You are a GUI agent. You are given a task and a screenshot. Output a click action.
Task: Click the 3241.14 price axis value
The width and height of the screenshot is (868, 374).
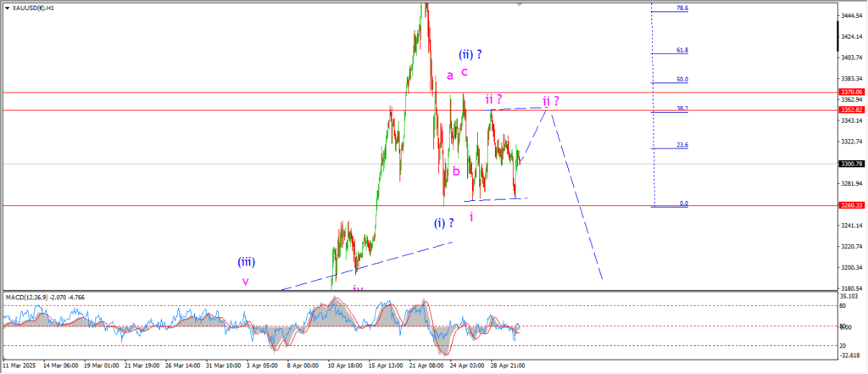pyautogui.click(x=853, y=226)
